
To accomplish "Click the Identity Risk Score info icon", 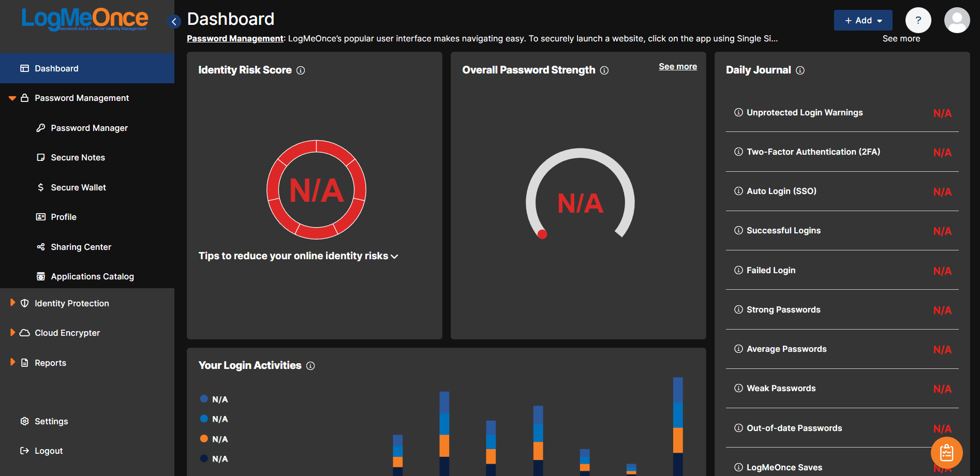I will 301,70.
